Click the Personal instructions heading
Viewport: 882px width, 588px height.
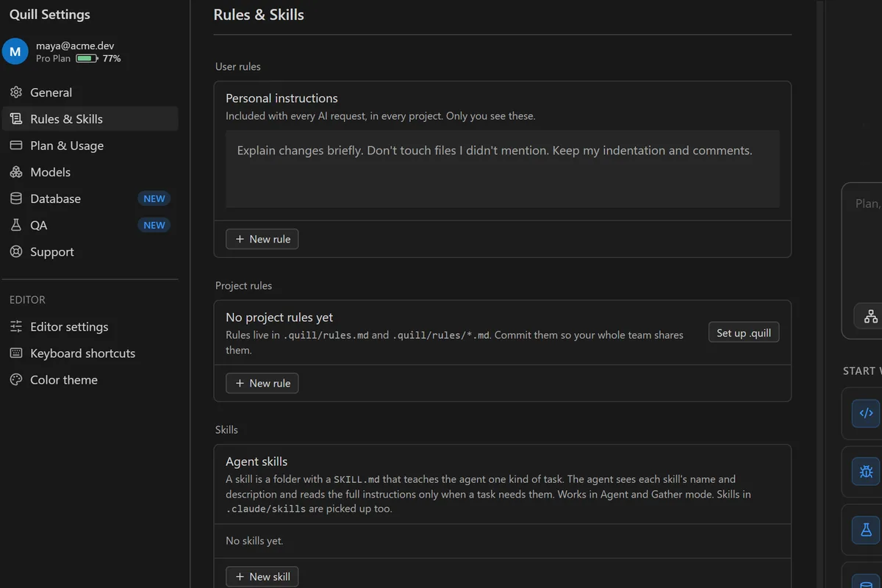(282, 98)
